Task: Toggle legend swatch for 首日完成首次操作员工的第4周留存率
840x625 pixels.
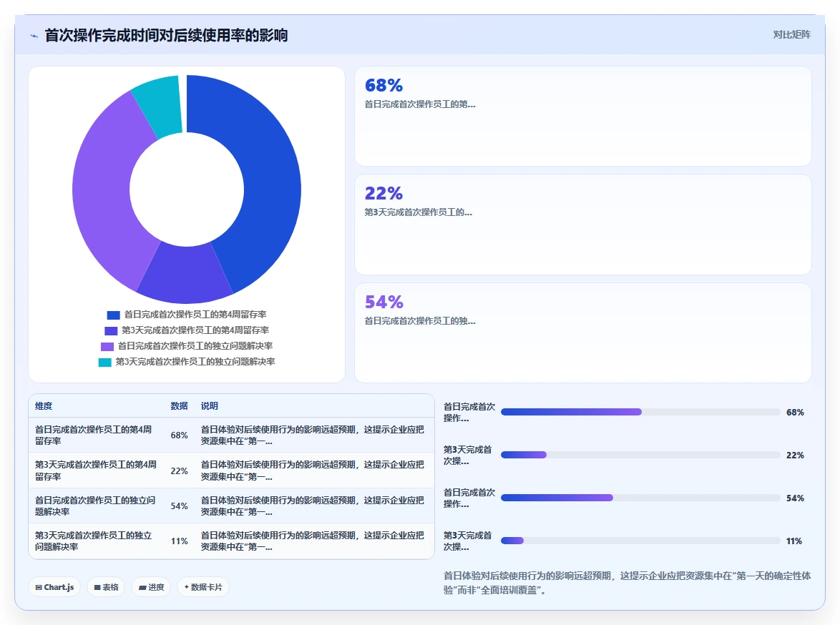Action: point(113,315)
